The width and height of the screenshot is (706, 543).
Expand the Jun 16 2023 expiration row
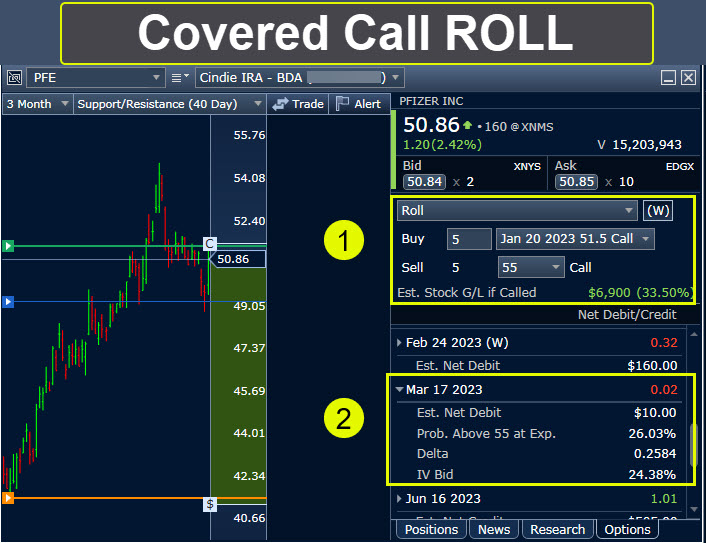400,499
